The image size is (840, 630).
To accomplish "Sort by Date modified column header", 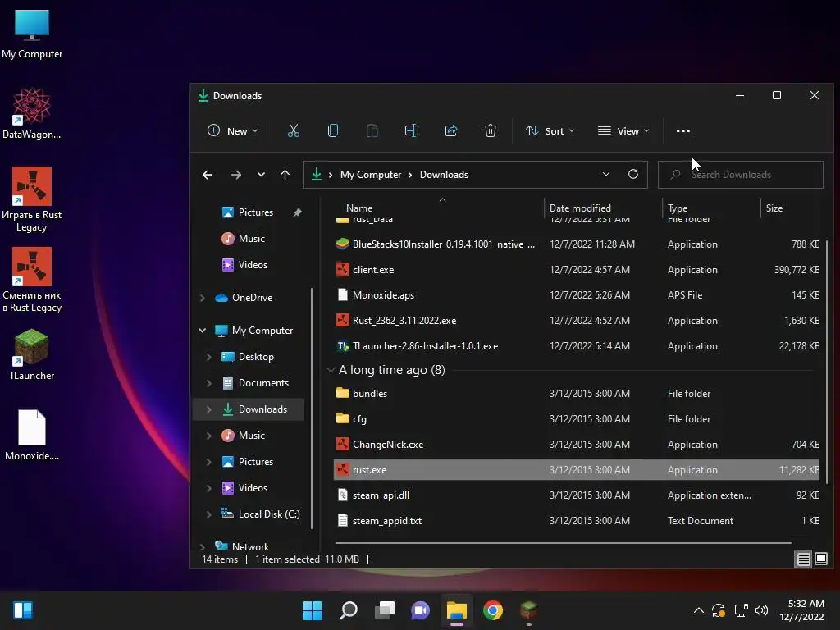I will [x=603, y=208].
